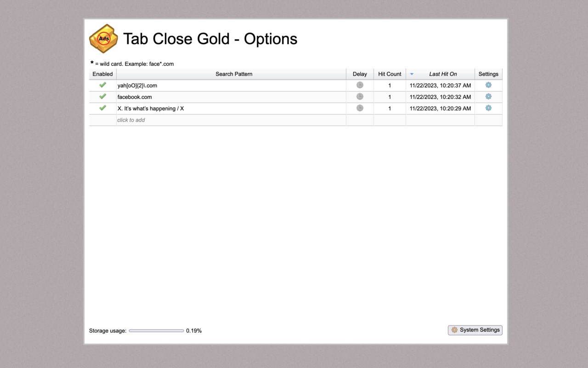
Task: Open System Settings
Action: point(475,330)
